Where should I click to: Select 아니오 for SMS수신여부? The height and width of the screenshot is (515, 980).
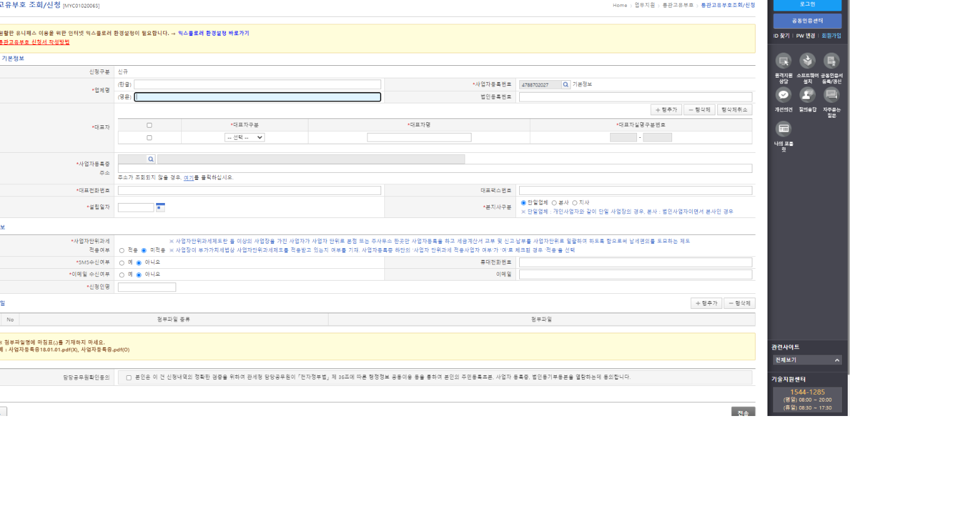[139, 263]
